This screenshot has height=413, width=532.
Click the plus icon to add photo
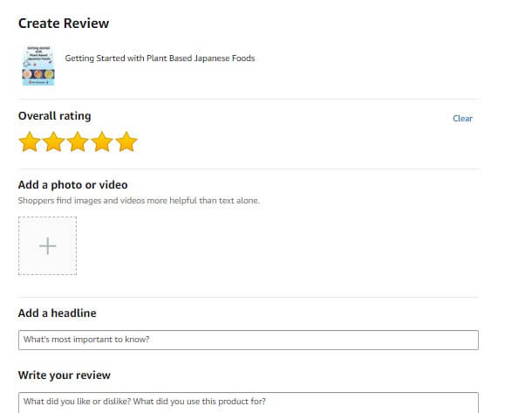point(47,246)
